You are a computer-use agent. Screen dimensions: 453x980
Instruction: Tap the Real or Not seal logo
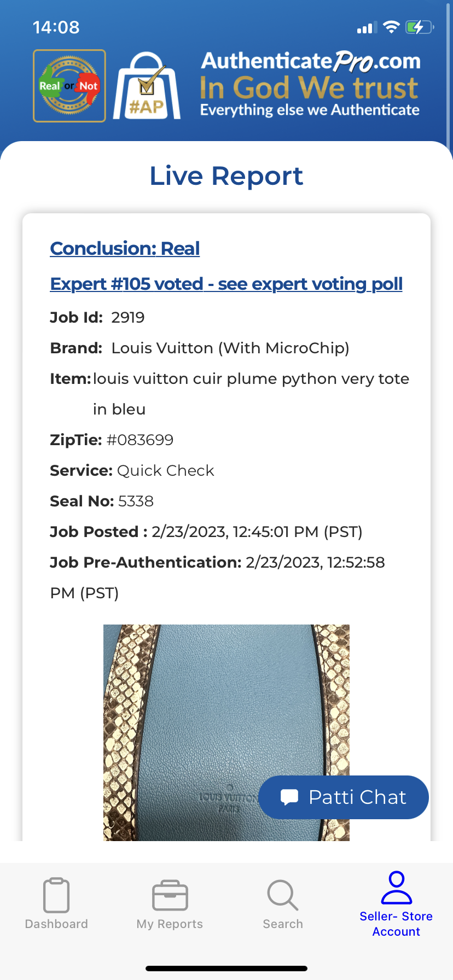pyautogui.click(x=69, y=86)
